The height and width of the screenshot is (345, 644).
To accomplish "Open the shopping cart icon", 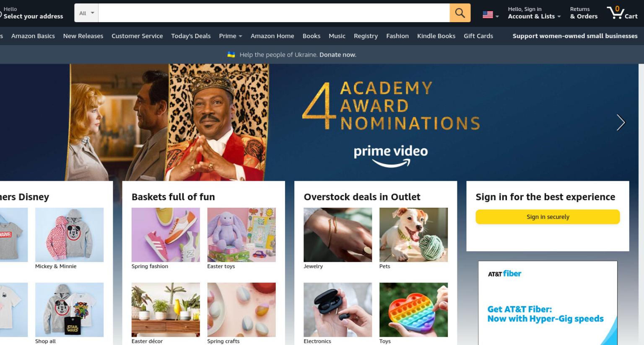I will (x=622, y=13).
